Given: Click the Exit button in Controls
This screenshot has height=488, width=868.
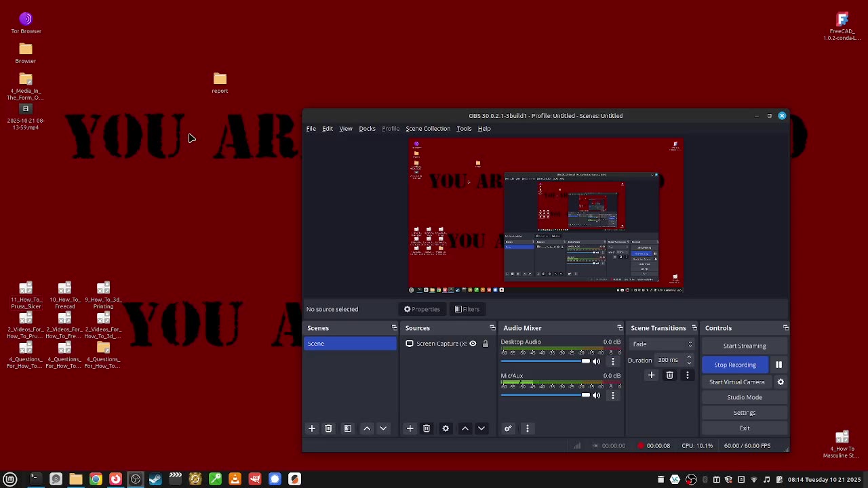Looking at the screenshot, I should [745, 428].
